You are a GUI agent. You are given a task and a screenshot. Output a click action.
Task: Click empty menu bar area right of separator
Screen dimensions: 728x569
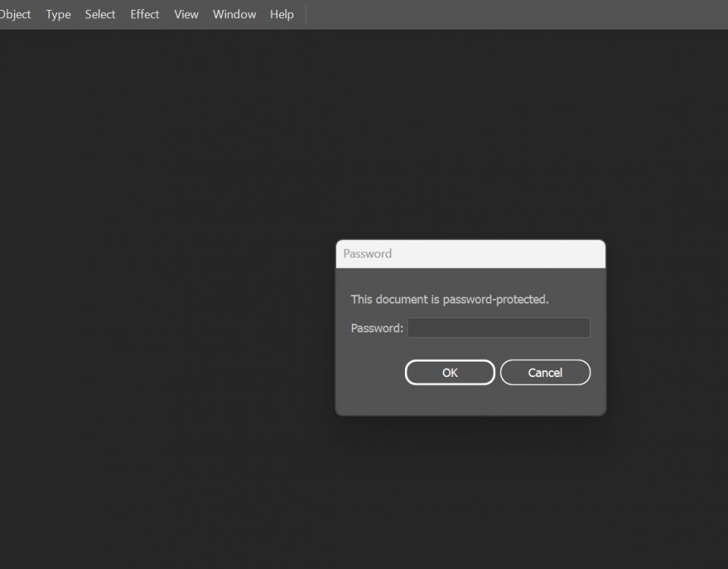coord(516,14)
